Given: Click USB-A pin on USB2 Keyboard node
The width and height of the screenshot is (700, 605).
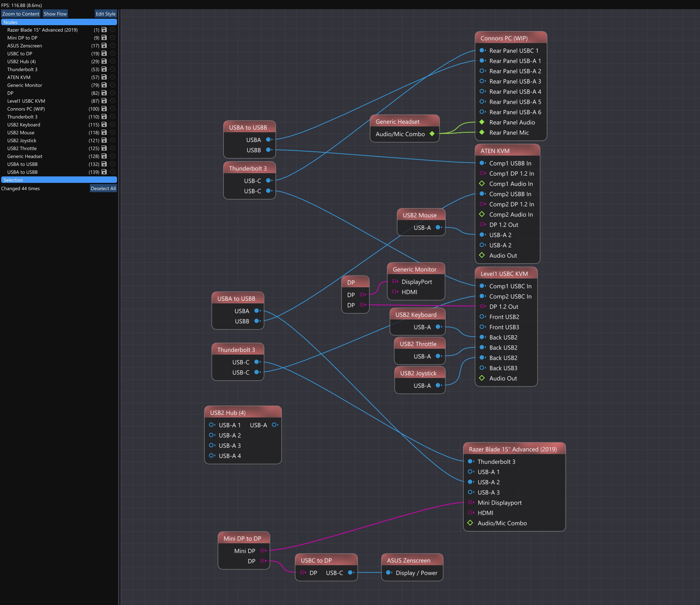Looking at the screenshot, I should click(439, 327).
